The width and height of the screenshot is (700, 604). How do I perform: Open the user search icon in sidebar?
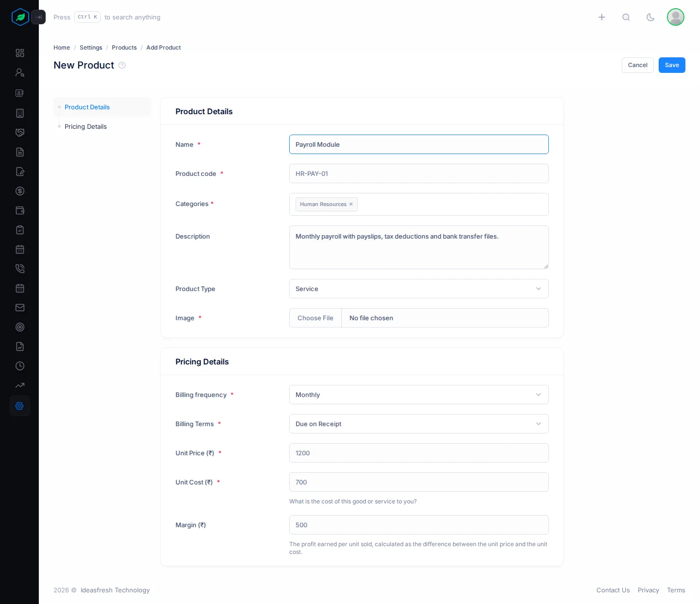(x=20, y=72)
